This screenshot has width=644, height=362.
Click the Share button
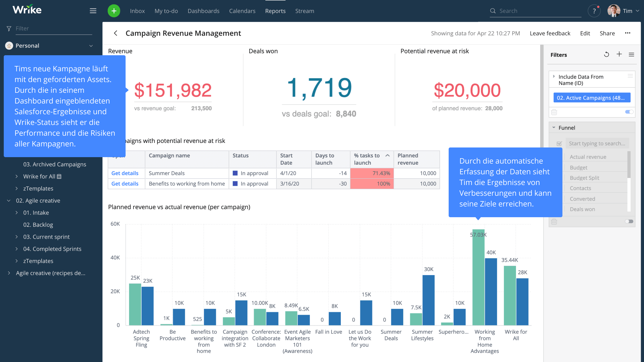607,33
